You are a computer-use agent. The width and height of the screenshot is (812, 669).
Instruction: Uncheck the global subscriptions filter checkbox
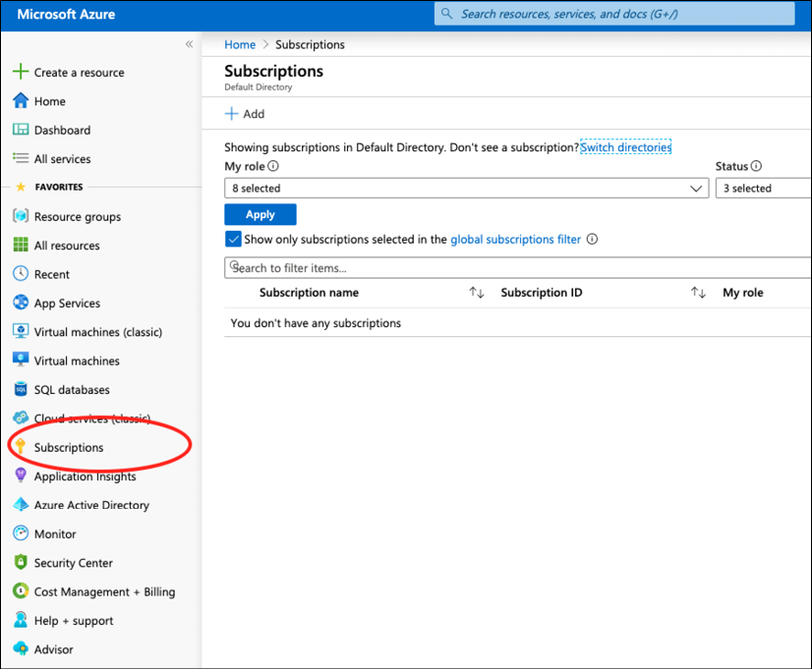233,239
